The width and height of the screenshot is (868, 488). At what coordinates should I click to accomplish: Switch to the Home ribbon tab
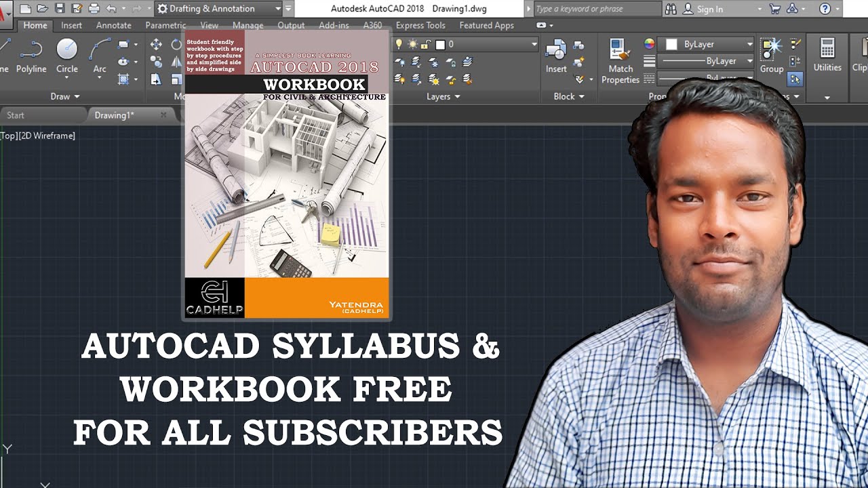coord(35,25)
